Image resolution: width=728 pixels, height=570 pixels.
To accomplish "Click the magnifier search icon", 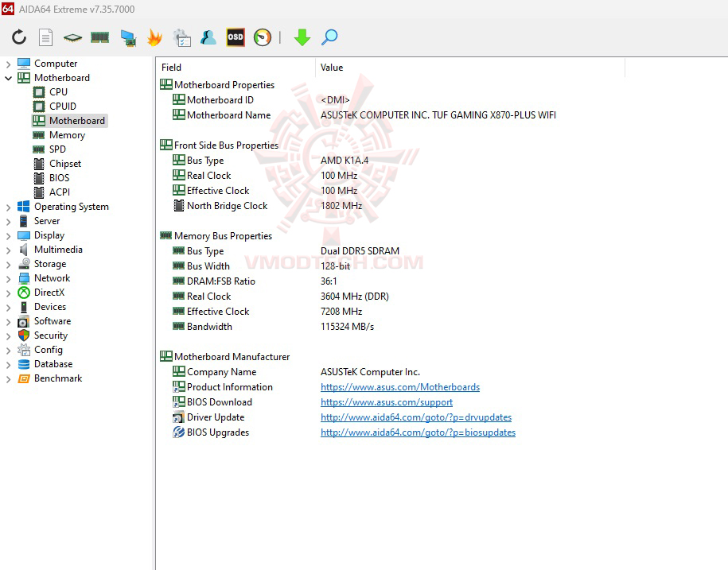I will (329, 37).
